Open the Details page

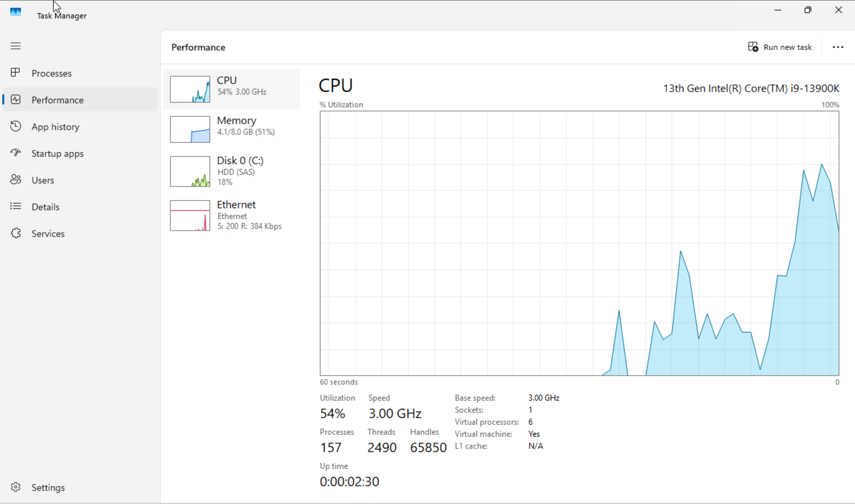80,207
